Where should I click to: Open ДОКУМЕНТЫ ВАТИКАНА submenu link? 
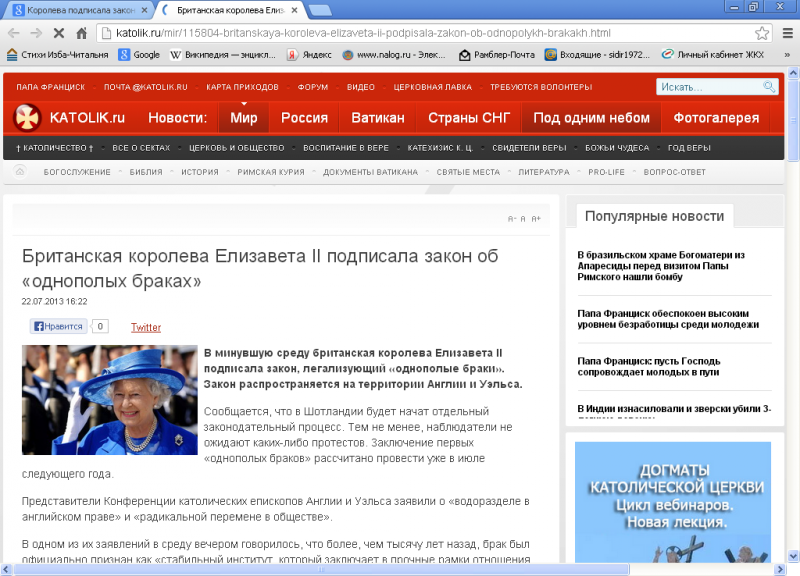coord(370,172)
